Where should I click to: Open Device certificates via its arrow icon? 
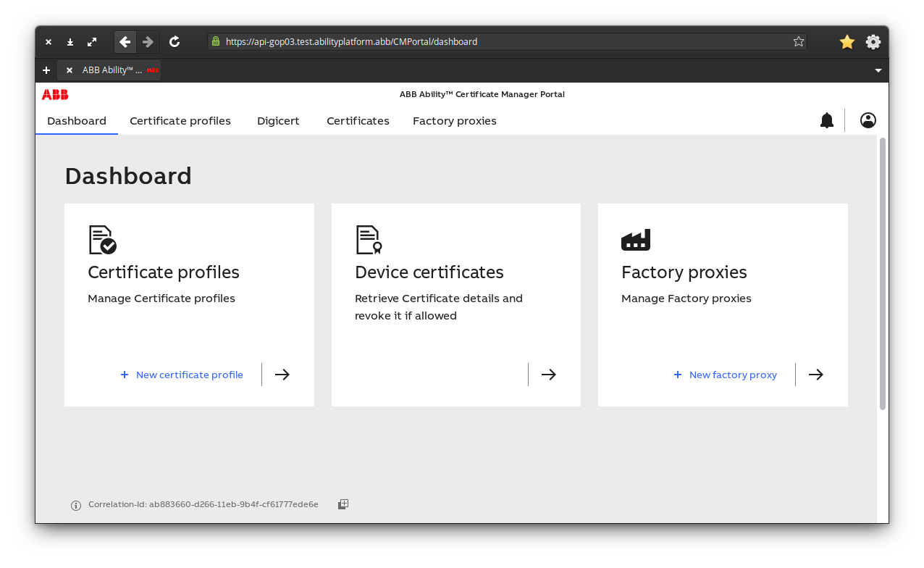pyautogui.click(x=549, y=375)
